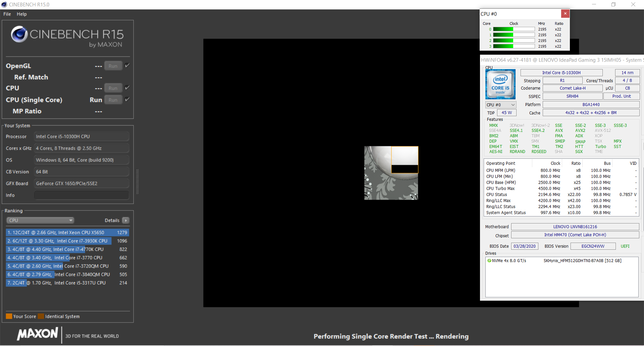The width and height of the screenshot is (644, 346).
Task: Select ranking entry Intel Core i7-3840QM CPU
Action: [67, 275]
